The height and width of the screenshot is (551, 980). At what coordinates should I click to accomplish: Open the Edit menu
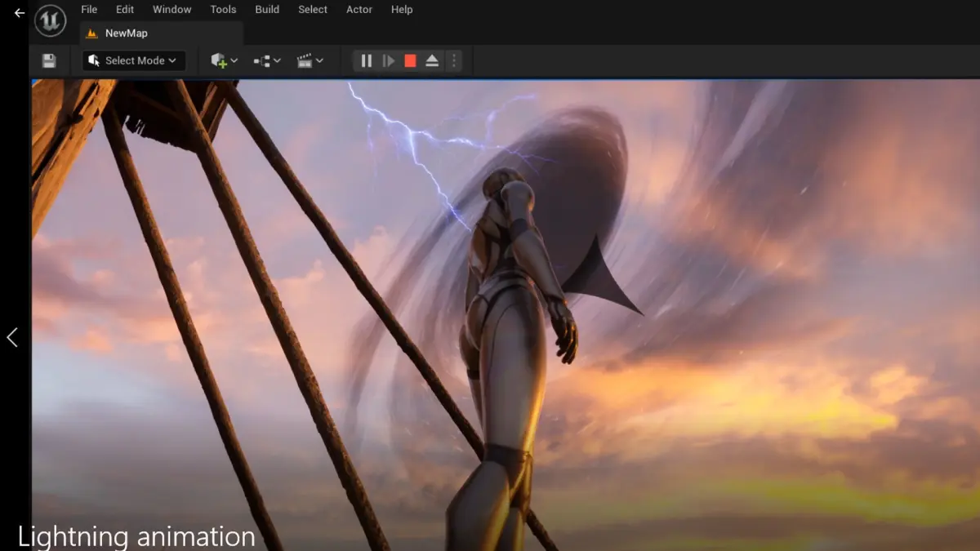[x=125, y=10]
